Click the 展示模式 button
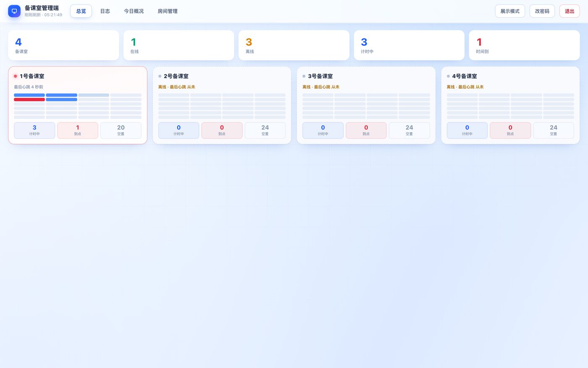The width and height of the screenshot is (588, 368). pos(510,11)
